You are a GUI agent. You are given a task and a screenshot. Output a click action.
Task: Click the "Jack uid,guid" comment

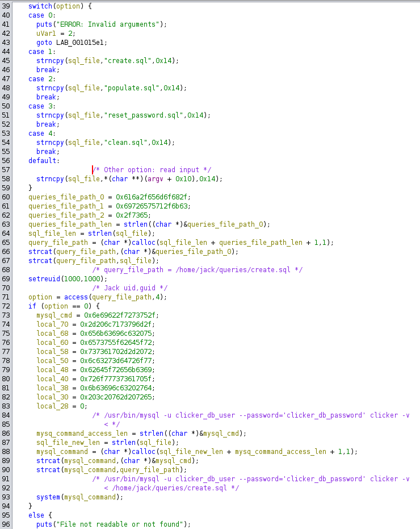pos(130,288)
